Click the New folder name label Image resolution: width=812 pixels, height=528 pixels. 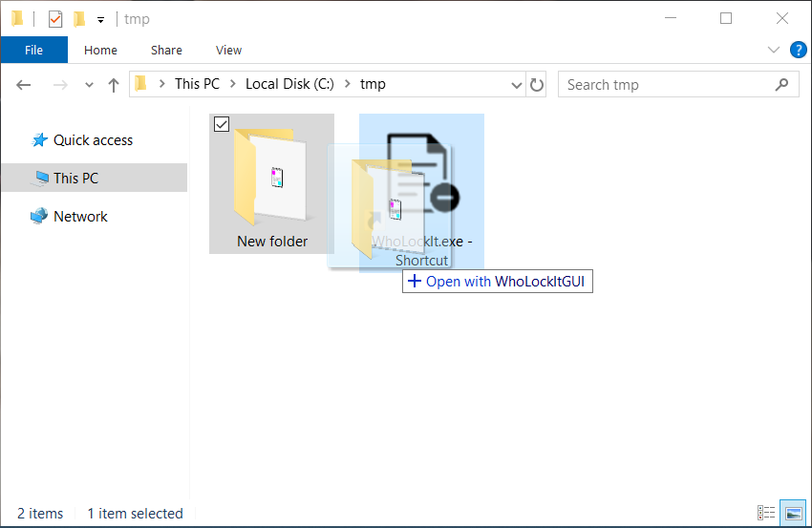(x=272, y=242)
